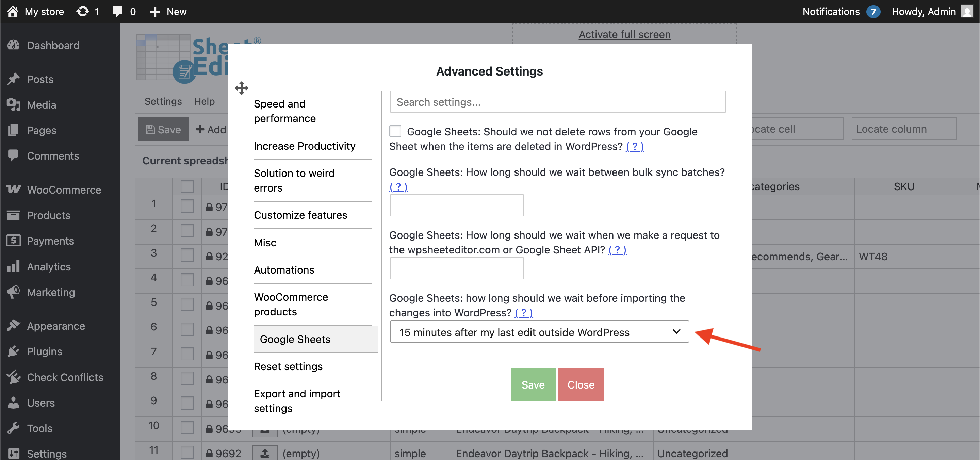The width and height of the screenshot is (980, 460).
Task: Open help link for deleting rows setting
Action: pos(635,147)
